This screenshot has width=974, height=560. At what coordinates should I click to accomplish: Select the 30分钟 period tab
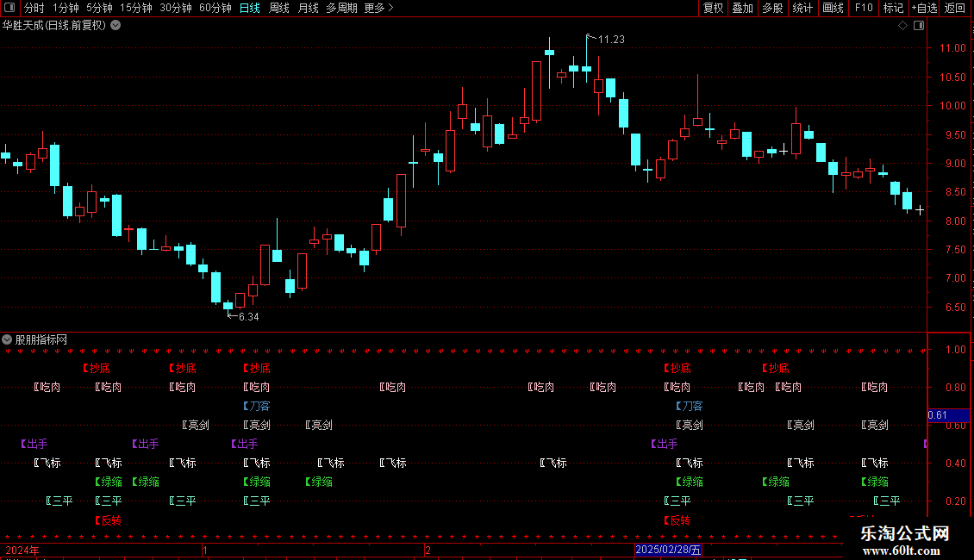coord(176,8)
